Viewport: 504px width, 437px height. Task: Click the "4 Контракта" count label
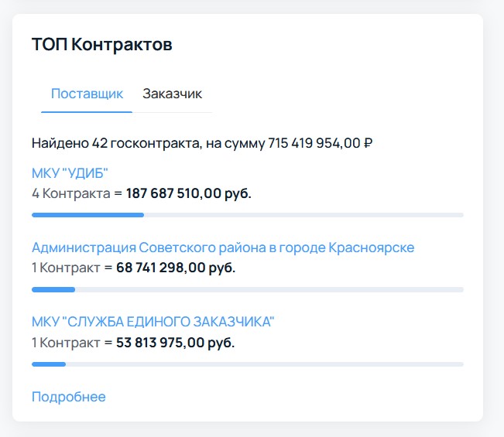70,193
